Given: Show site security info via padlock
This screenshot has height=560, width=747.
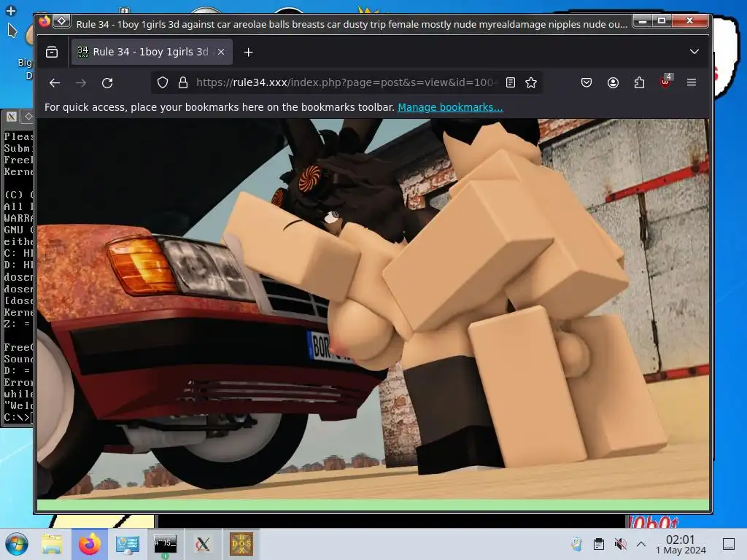Looking at the screenshot, I should (x=183, y=83).
